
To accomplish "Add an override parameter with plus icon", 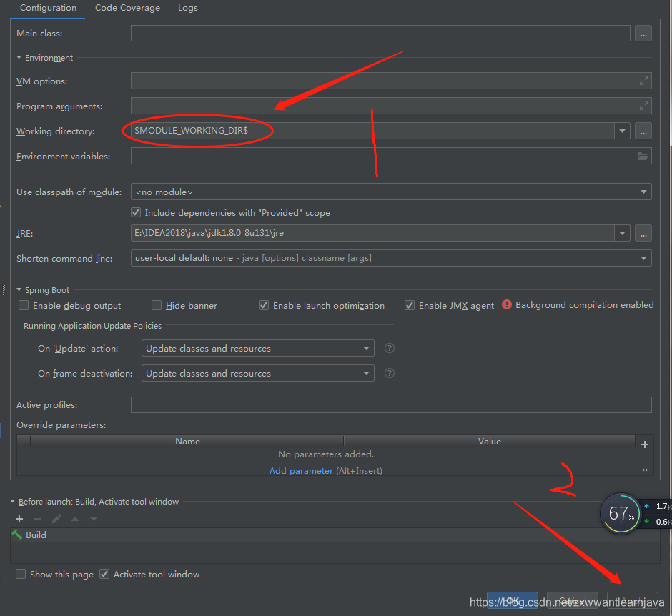I will pyautogui.click(x=645, y=444).
